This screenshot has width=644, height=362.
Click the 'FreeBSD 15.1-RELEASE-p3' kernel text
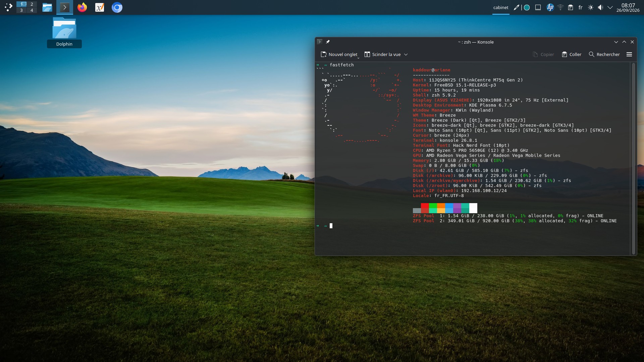(x=465, y=85)
